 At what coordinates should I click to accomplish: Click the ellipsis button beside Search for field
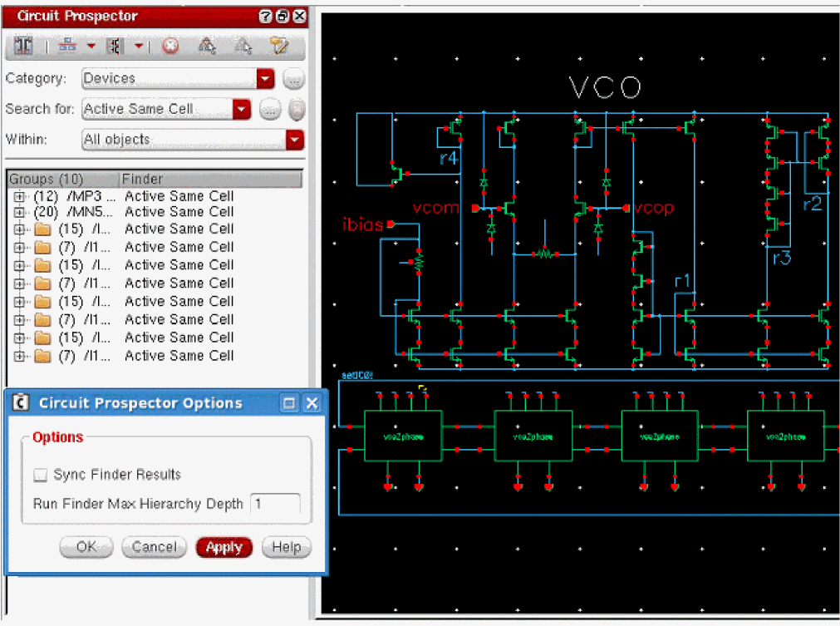[269, 110]
